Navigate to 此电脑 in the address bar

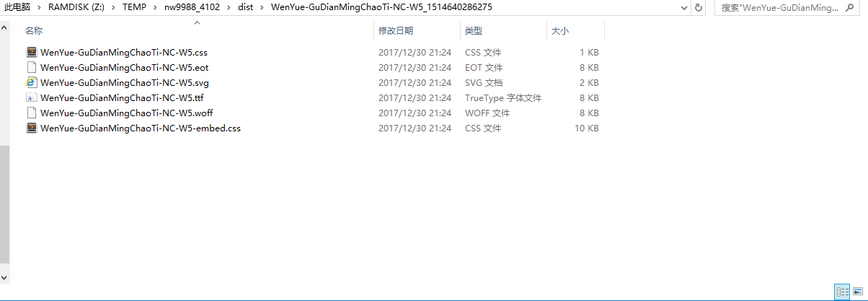tap(18, 7)
